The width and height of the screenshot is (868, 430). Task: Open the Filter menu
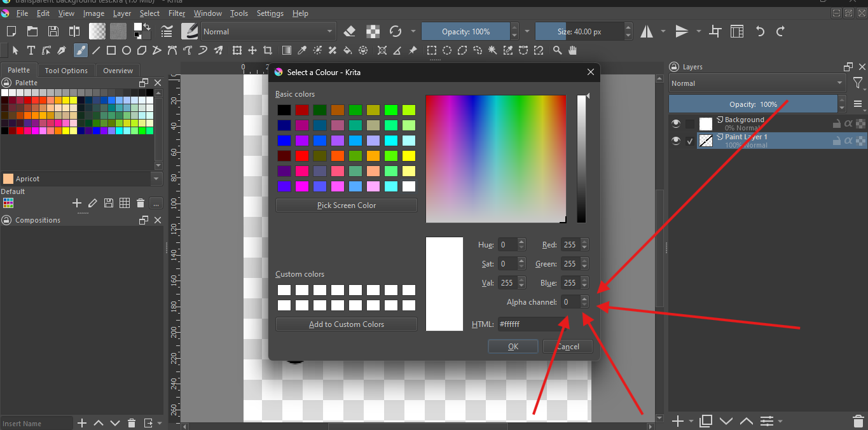[x=177, y=13]
